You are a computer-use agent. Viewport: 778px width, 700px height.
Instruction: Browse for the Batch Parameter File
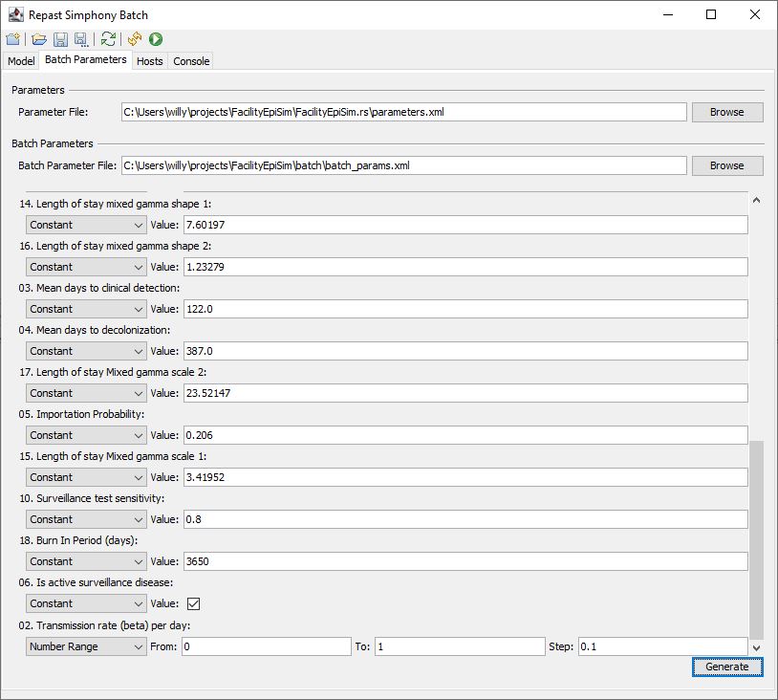[726, 165]
